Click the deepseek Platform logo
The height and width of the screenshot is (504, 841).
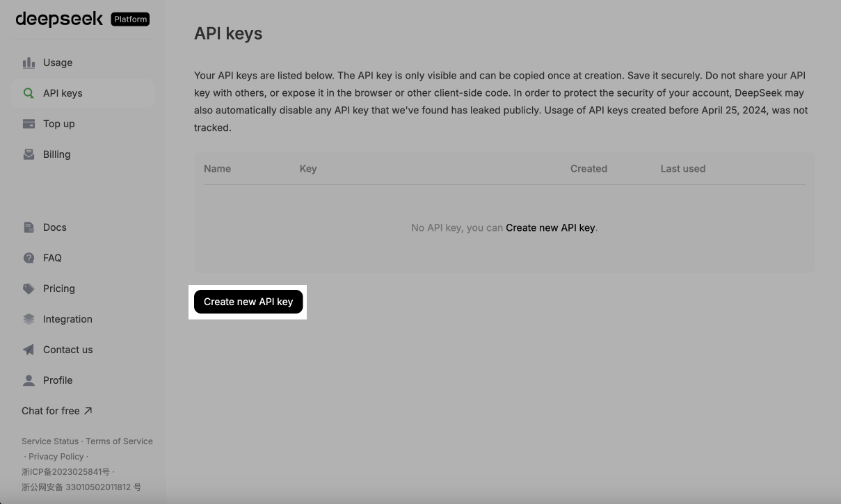click(x=82, y=19)
